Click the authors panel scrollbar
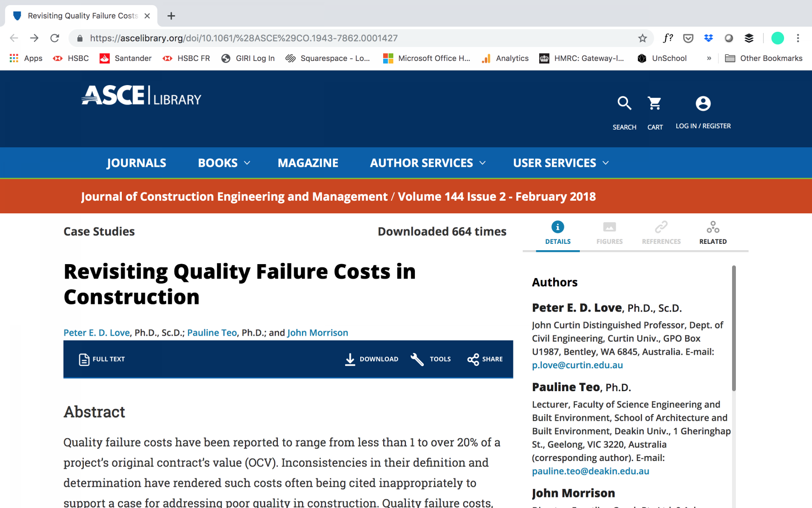The width and height of the screenshot is (812, 508). click(734, 328)
